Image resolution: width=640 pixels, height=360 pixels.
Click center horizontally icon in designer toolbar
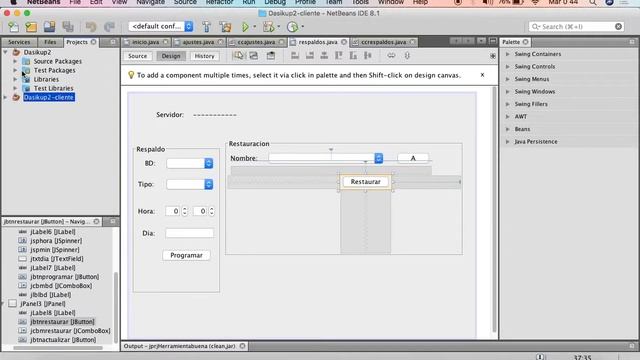pos(324,56)
